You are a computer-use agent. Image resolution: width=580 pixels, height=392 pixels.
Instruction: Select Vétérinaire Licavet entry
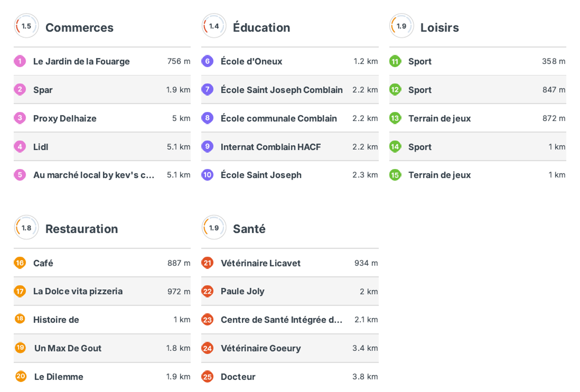click(x=260, y=263)
